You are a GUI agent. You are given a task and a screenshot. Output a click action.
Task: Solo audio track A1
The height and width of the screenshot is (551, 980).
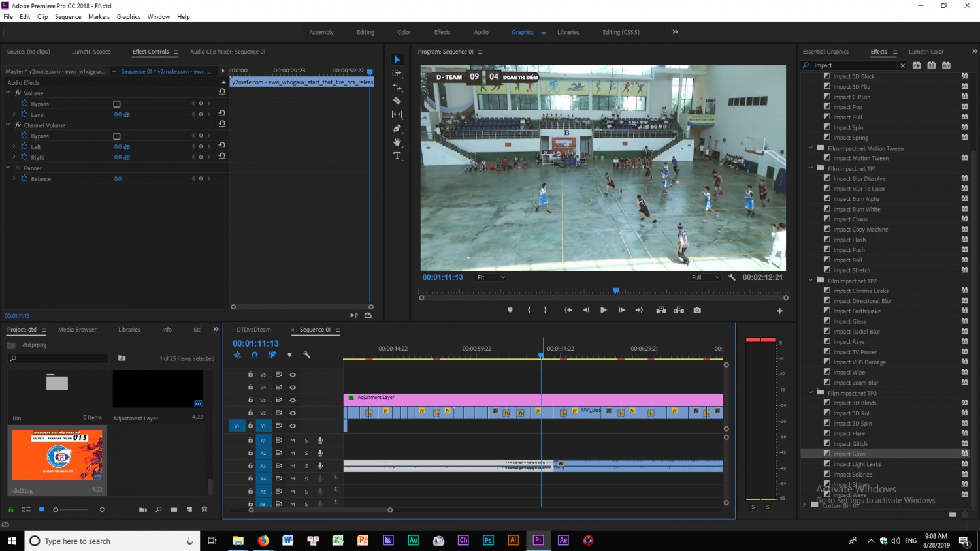coord(306,441)
